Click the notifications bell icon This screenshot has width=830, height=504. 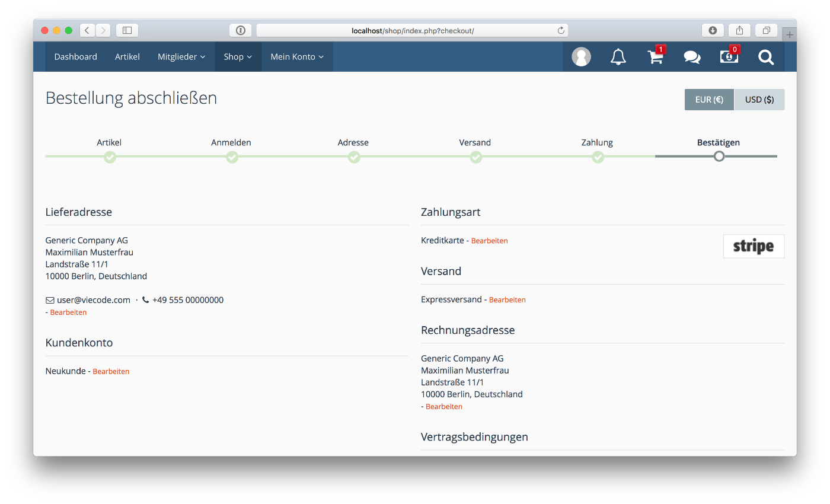click(618, 57)
